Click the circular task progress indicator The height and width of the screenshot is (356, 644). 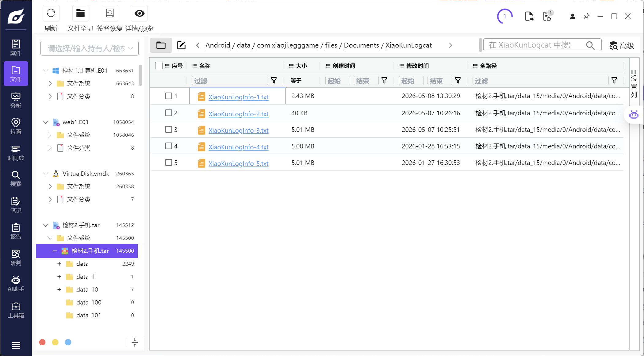click(x=505, y=16)
